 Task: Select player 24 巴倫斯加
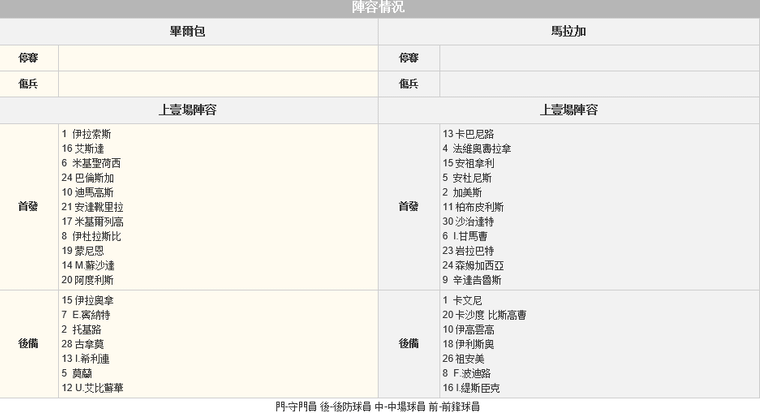[x=88, y=178]
